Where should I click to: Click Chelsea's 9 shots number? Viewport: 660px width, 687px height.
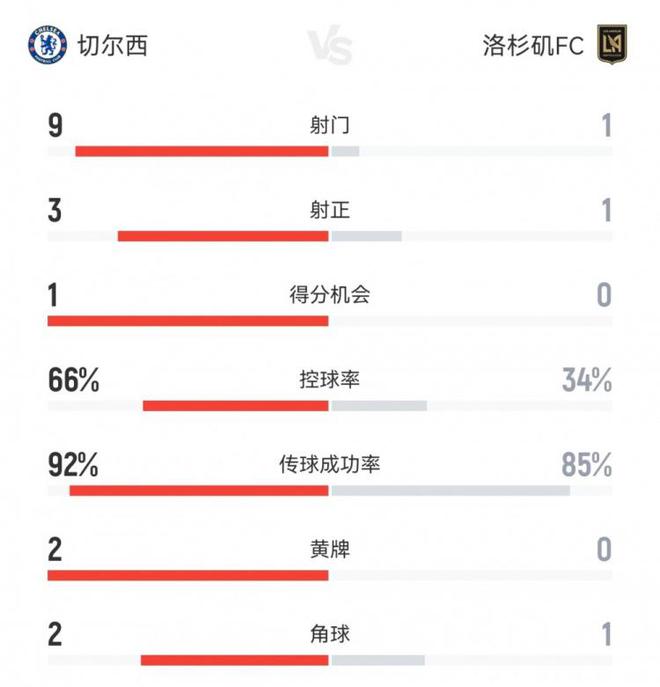coord(55,126)
